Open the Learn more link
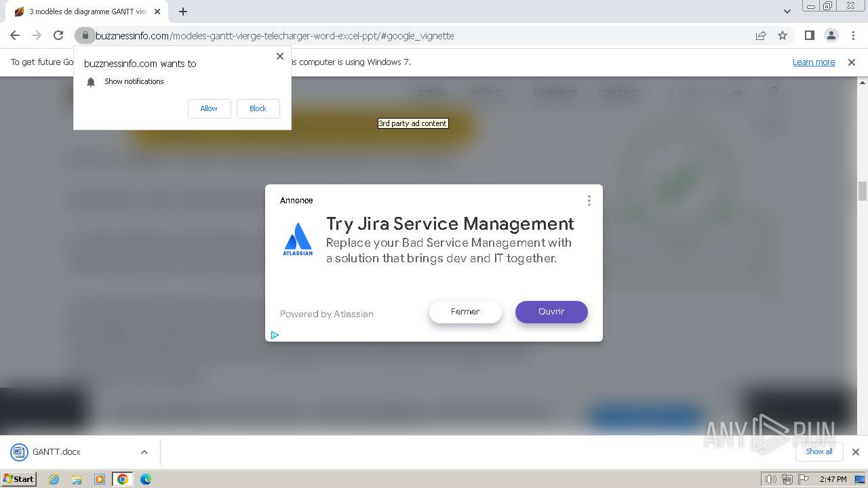Image resolution: width=868 pixels, height=488 pixels. (x=814, y=62)
